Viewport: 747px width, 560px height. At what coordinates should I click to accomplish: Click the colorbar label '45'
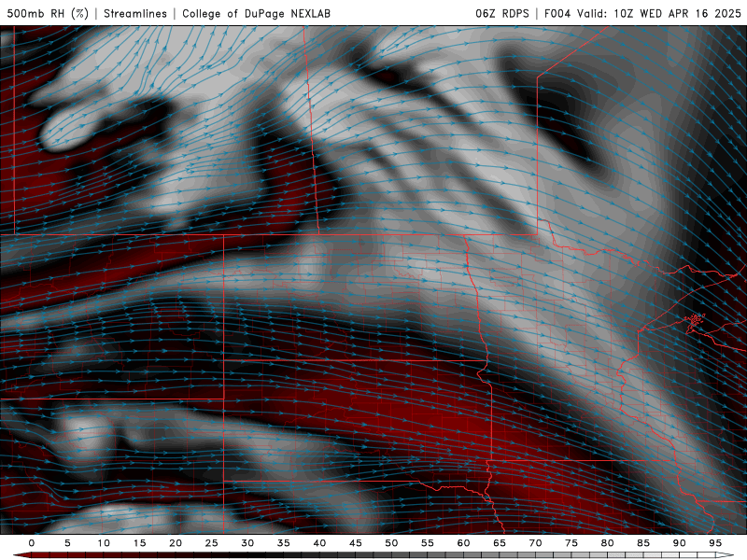356,543
